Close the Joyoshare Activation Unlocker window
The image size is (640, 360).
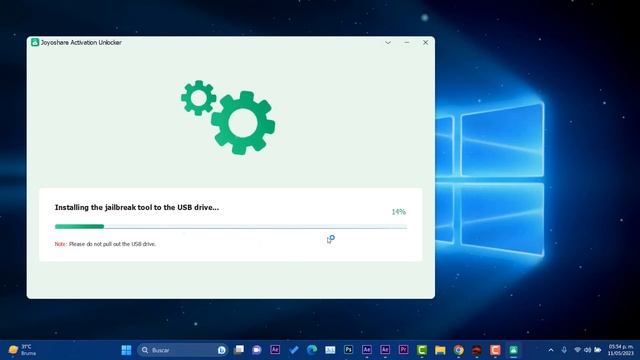tap(425, 42)
